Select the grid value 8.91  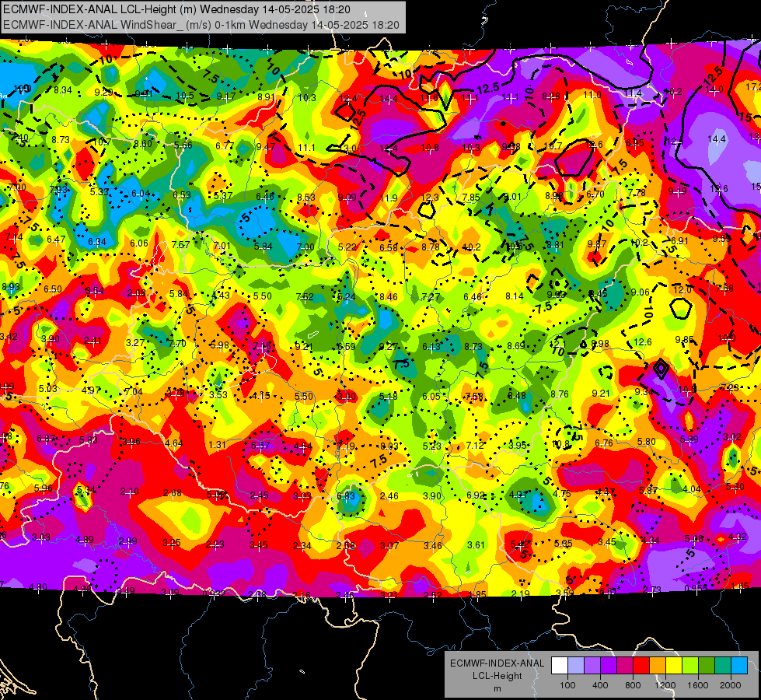click(x=266, y=96)
